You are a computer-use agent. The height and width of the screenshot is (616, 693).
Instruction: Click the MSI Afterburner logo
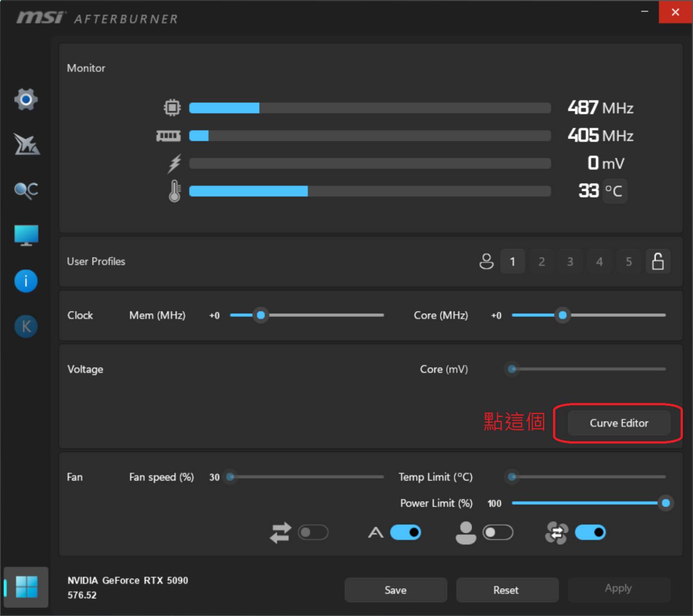97,18
